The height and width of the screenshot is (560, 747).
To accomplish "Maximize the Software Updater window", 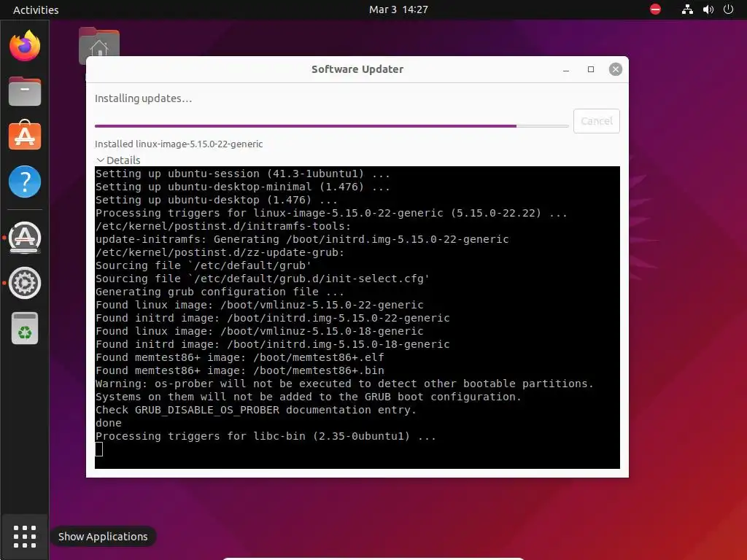I will 591,69.
